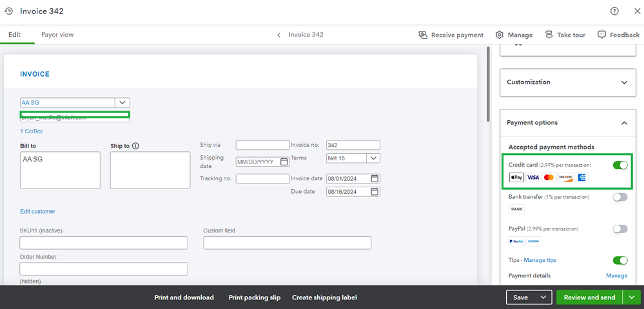Collapse the Payment options section
Image resolution: width=644 pixels, height=309 pixels.
(x=624, y=123)
